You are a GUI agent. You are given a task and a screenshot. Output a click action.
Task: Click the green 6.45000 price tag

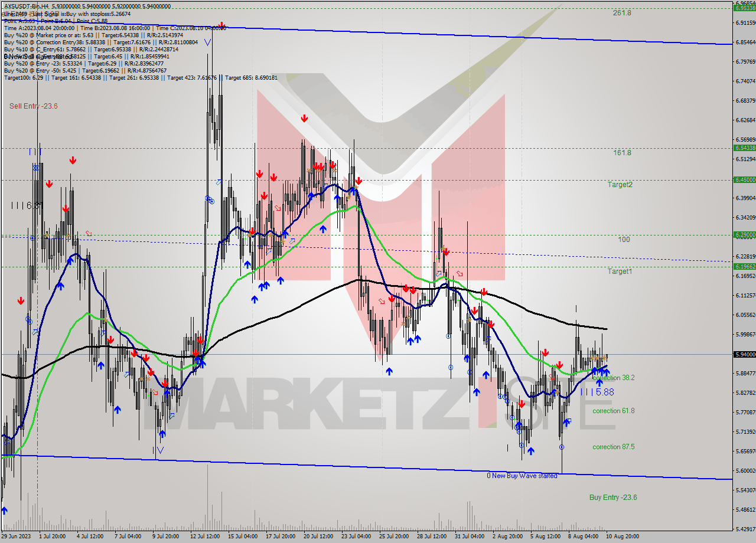[744, 180]
